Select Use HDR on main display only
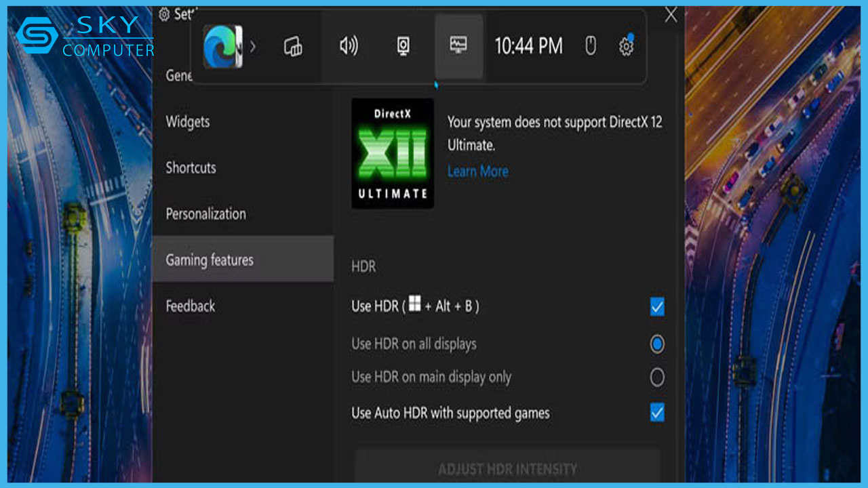868x488 pixels. click(x=656, y=378)
